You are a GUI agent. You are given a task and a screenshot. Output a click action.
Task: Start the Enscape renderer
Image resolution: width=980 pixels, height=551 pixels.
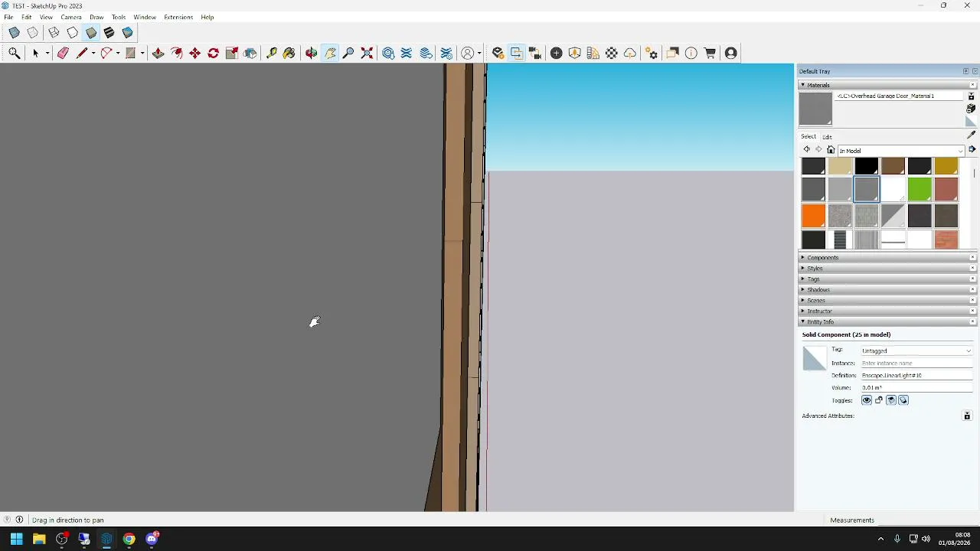498,53
